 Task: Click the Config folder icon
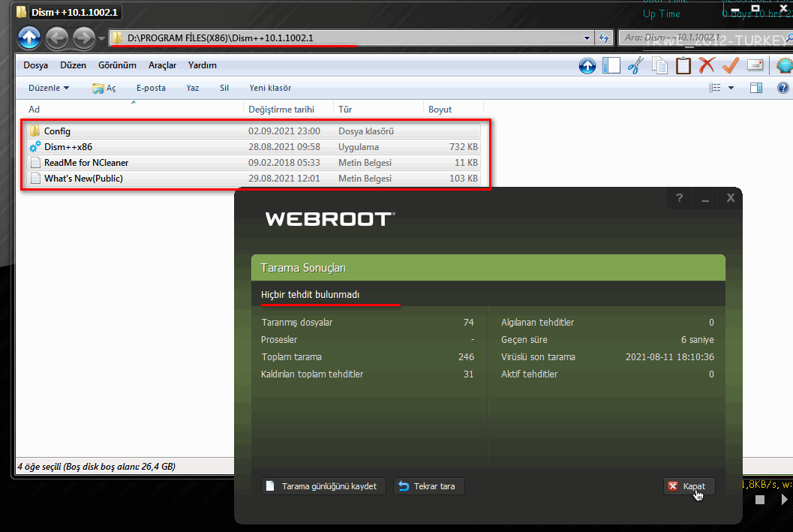35,131
